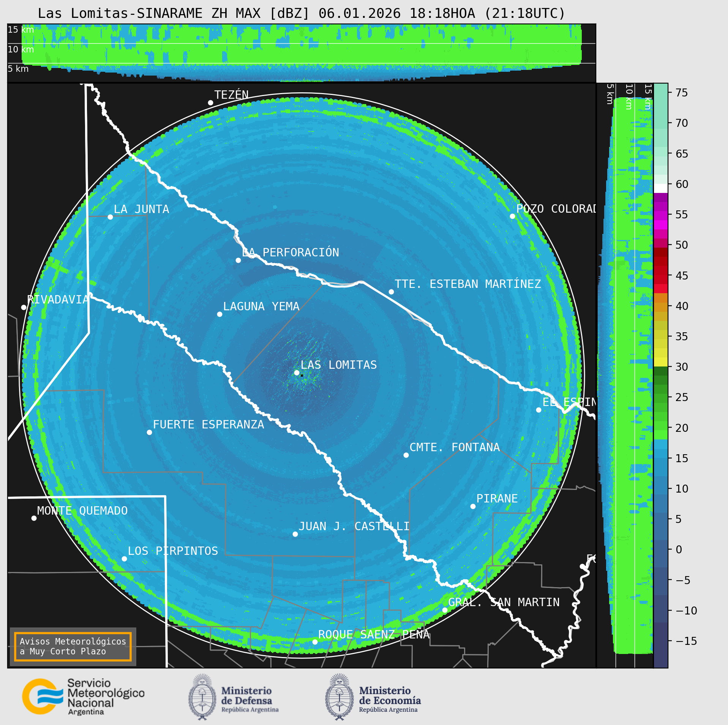Click the Ministerio de Economía coat of arms
This screenshot has height=725, width=728.
[339, 697]
